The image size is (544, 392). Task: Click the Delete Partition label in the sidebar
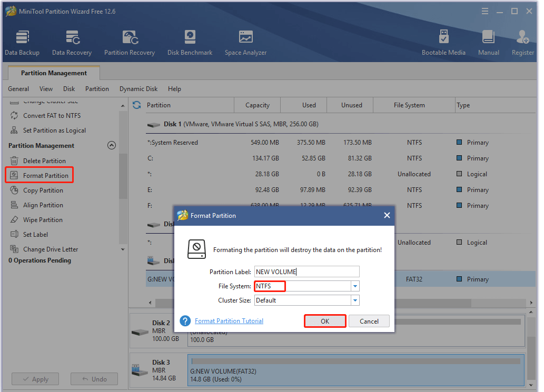pyautogui.click(x=44, y=161)
